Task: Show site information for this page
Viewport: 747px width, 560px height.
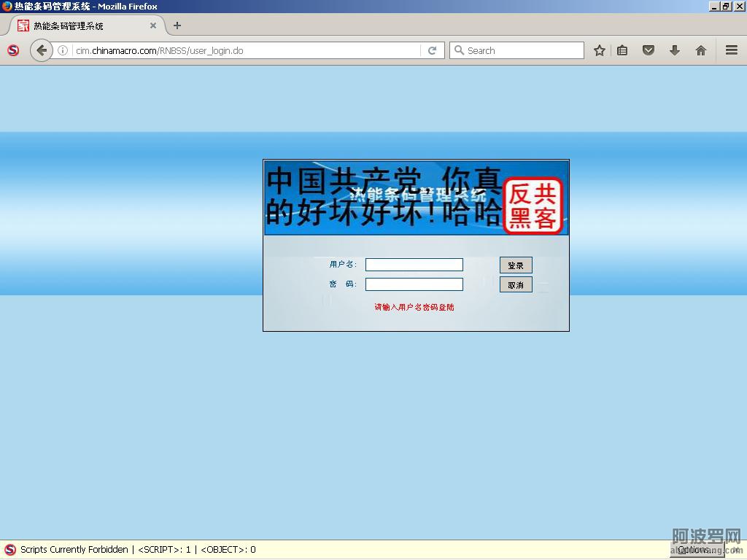Action: pos(63,50)
